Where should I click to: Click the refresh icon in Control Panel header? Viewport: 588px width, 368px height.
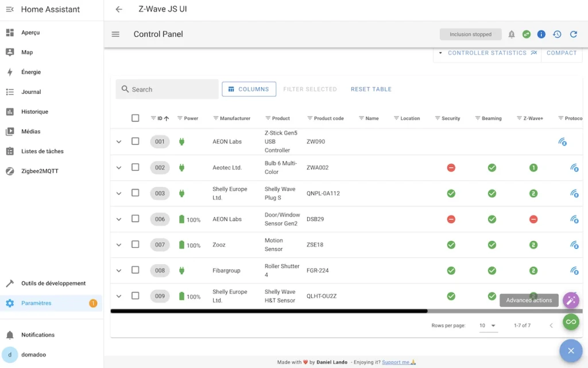pyautogui.click(x=574, y=34)
